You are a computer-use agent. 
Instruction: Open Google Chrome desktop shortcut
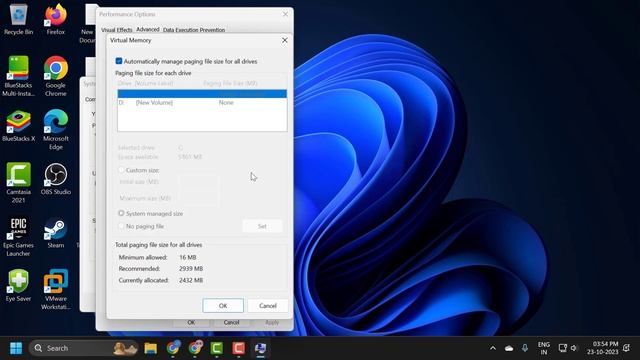56,76
